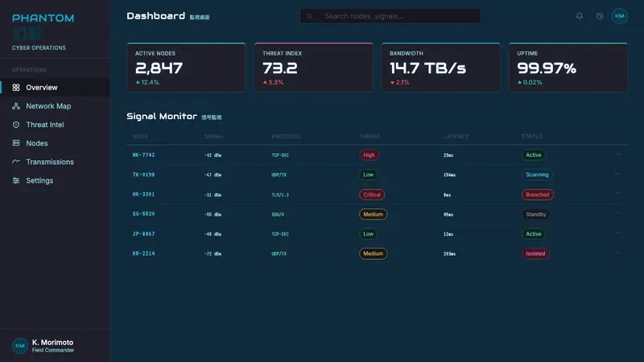Open the Threat Index 73.2 card
The width and height of the screenshot is (644, 362).
(x=314, y=67)
